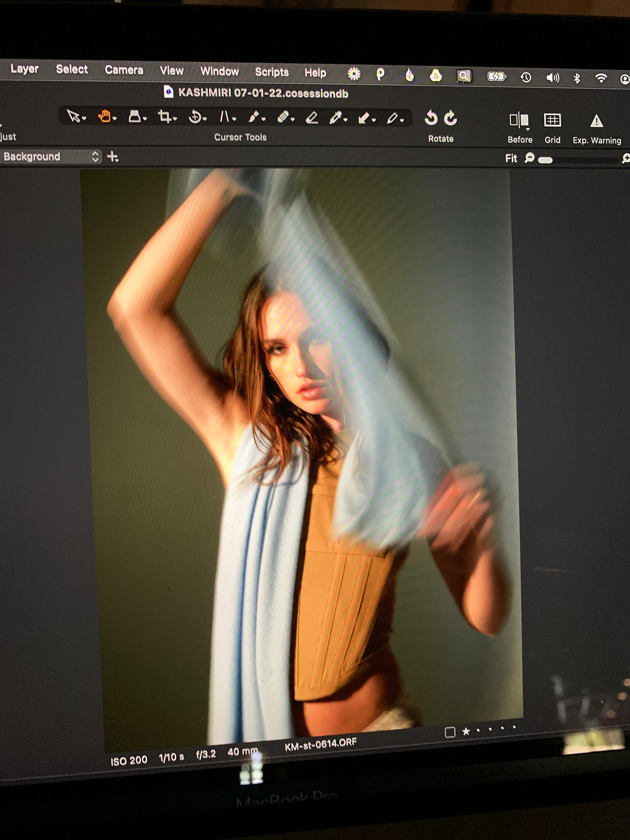
Task: Set color tag box for KM-st-0614.ORF
Action: (450, 732)
